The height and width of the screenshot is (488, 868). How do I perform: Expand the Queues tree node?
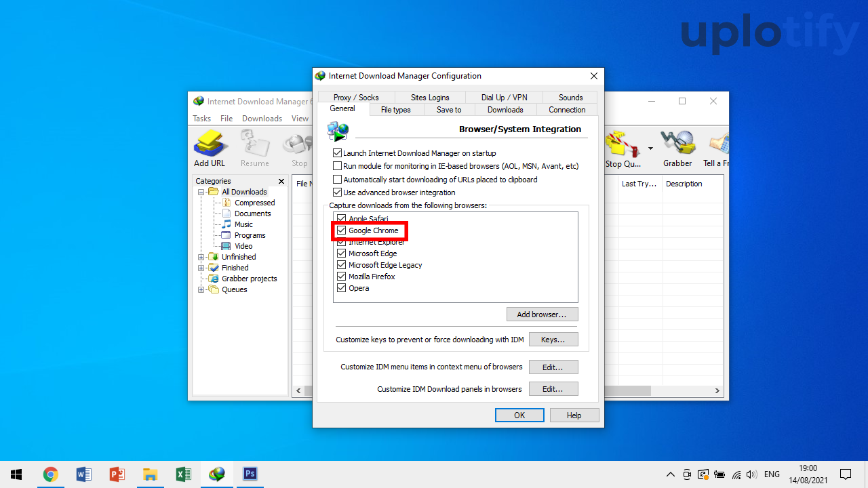pyautogui.click(x=201, y=289)
